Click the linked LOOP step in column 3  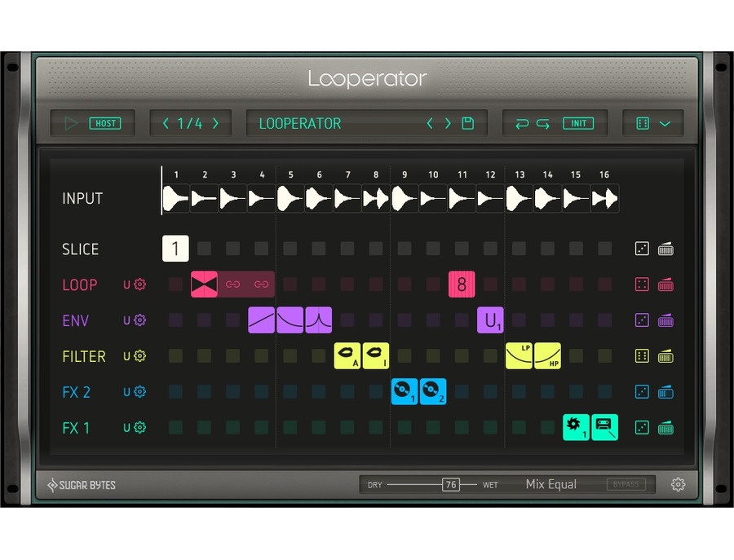click(x=232, y=284)
